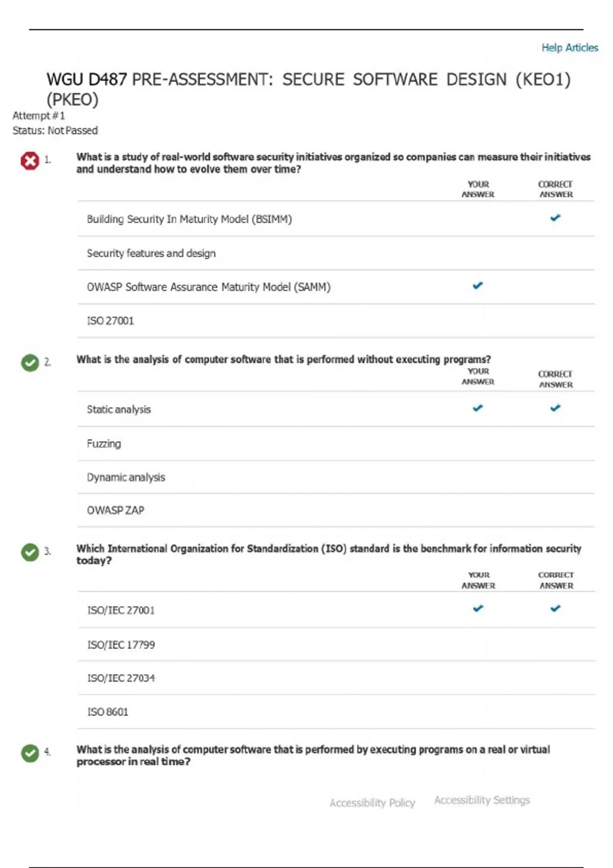This screenshot has width=613, height=868.
Task: Click your-answer checkmark next to OWASP SAMM
Action: [478, 285]
